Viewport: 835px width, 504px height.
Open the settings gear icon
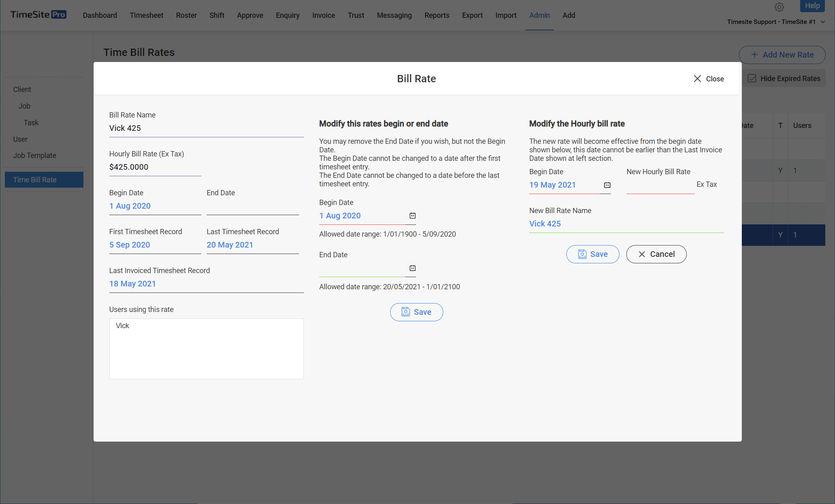click(x=779, y=7)
